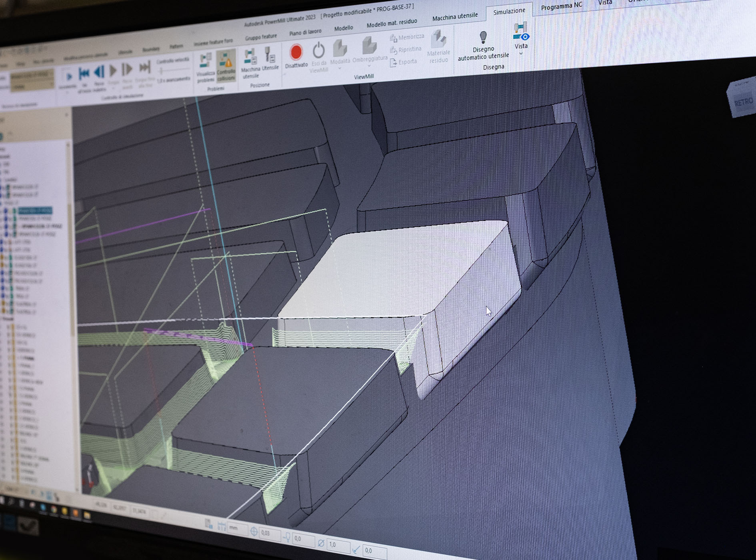Image resolution: width=756 pixels, height=560 pixels.
Task: Open the upper toolpath selection combo box
Action: coord(32,75)
